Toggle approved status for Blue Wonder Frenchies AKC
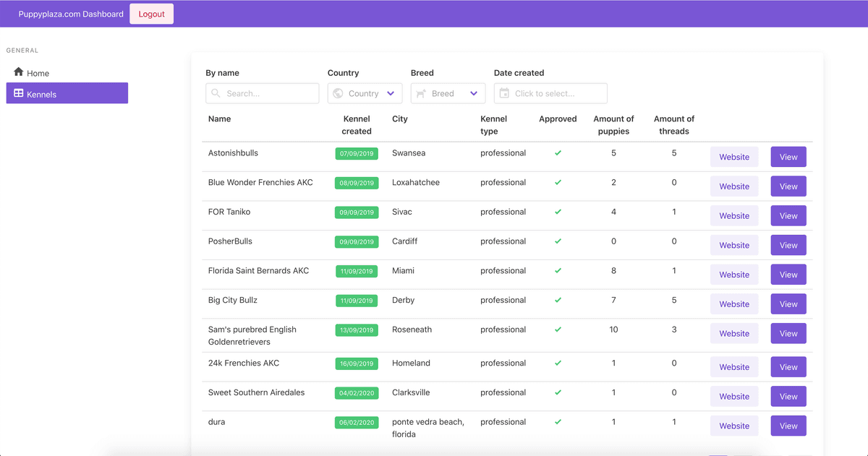 tap(558, 182)
